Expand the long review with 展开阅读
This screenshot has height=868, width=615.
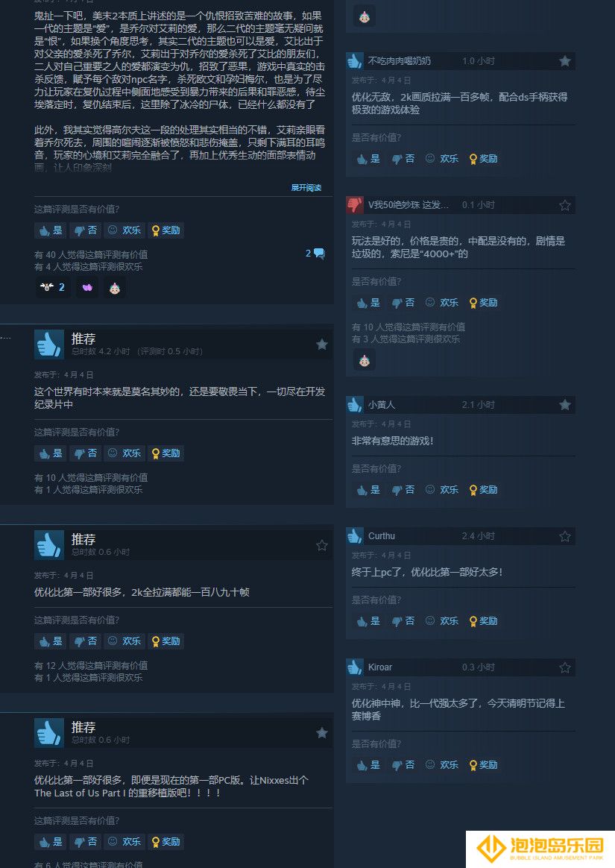[x=306, y=188]
